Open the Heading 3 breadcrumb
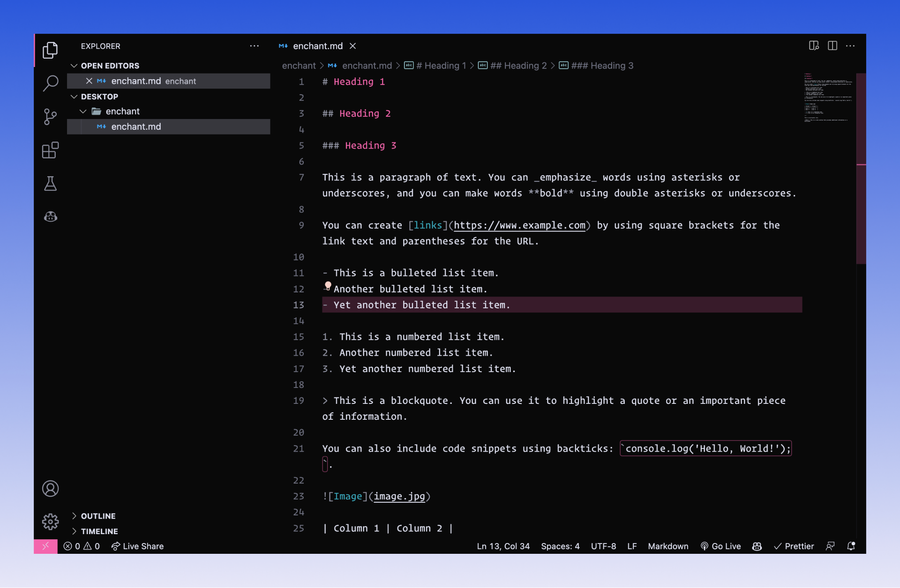 point(596,66)
